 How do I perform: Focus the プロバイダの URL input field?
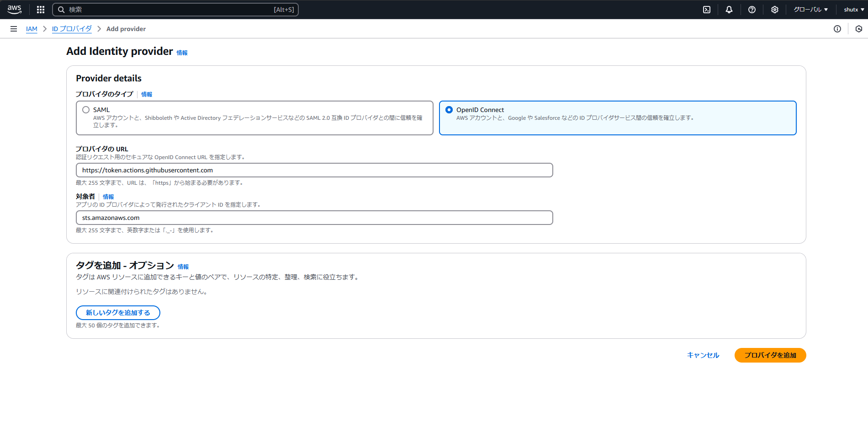(x=314, y=170)
